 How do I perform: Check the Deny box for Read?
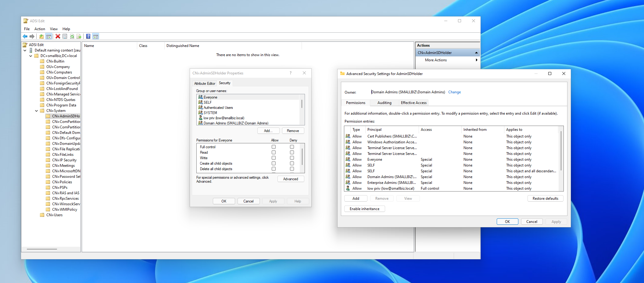coord(292,152)
